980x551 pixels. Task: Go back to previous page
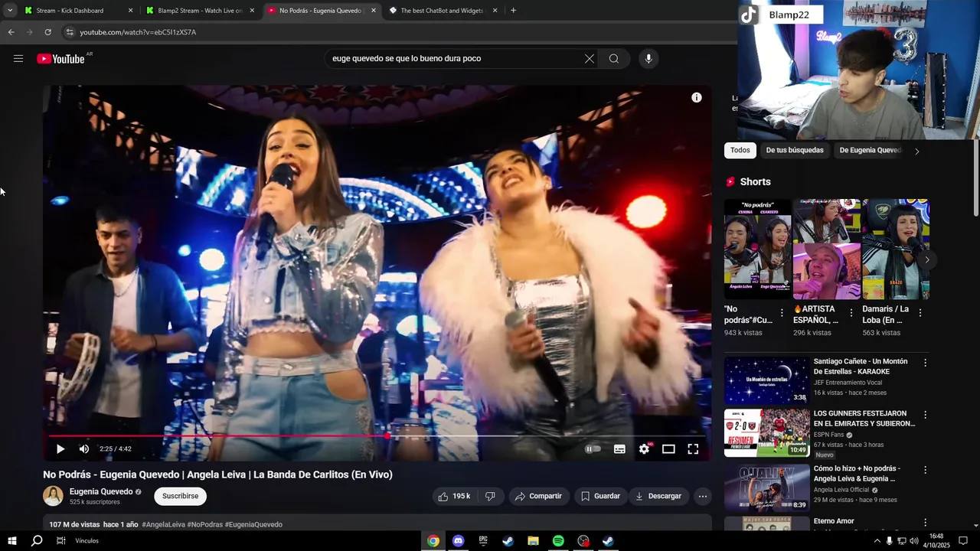tap(11, 32)
